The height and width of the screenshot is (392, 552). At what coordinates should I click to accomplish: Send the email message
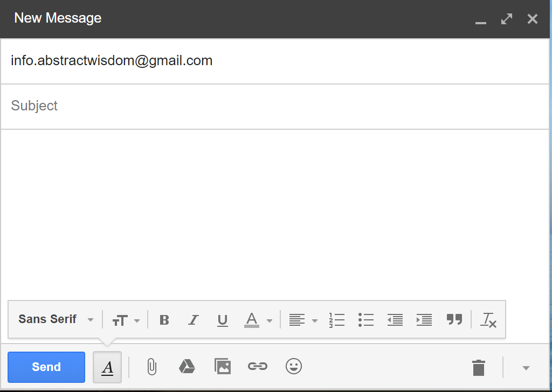click(x=46, y=367)
